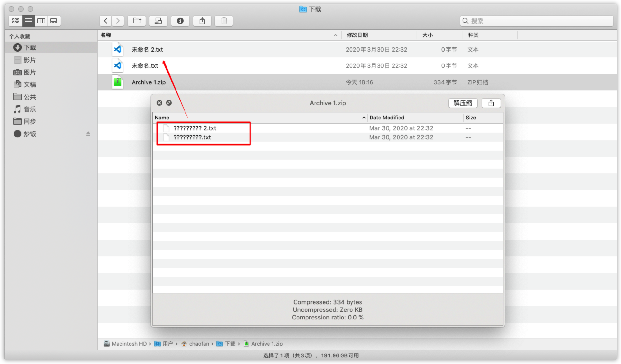
Task: Click the zip icon of Archive 1.zip
Action: click(x=118, y=82)
